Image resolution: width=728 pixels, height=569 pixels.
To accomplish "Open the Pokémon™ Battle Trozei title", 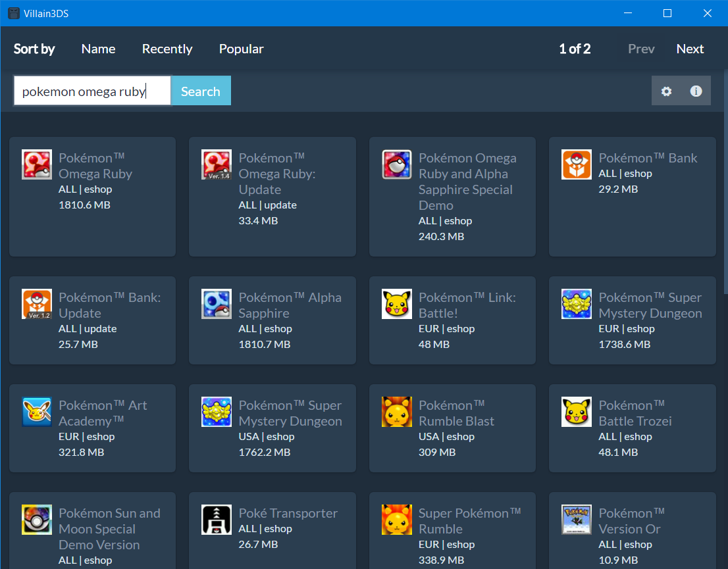I will point(635,413).
